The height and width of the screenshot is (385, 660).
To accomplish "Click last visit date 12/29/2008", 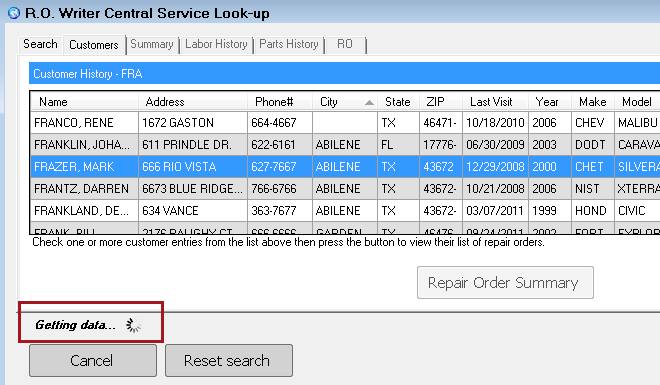I will (495, 167).
